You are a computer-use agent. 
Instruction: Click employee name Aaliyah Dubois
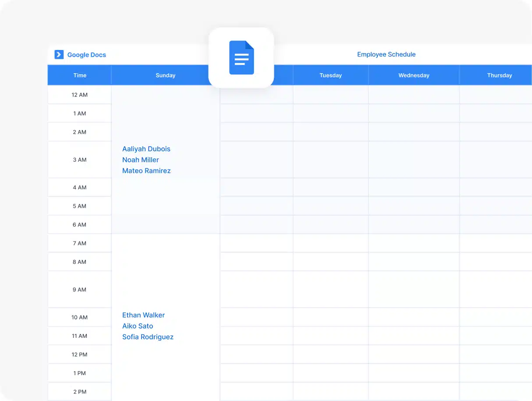(x=146, y=149)
